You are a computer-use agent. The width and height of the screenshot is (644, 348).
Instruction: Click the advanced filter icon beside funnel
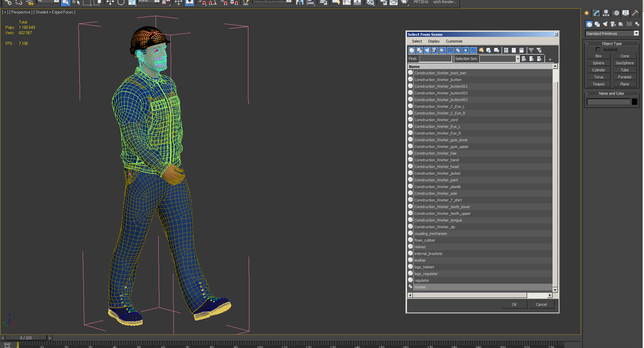[539, 50]
